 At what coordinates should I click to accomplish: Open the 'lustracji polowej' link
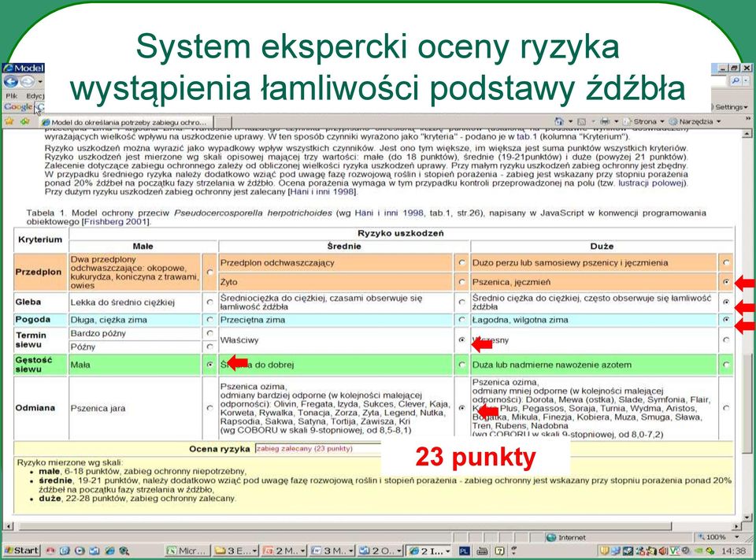click(651, 183)
